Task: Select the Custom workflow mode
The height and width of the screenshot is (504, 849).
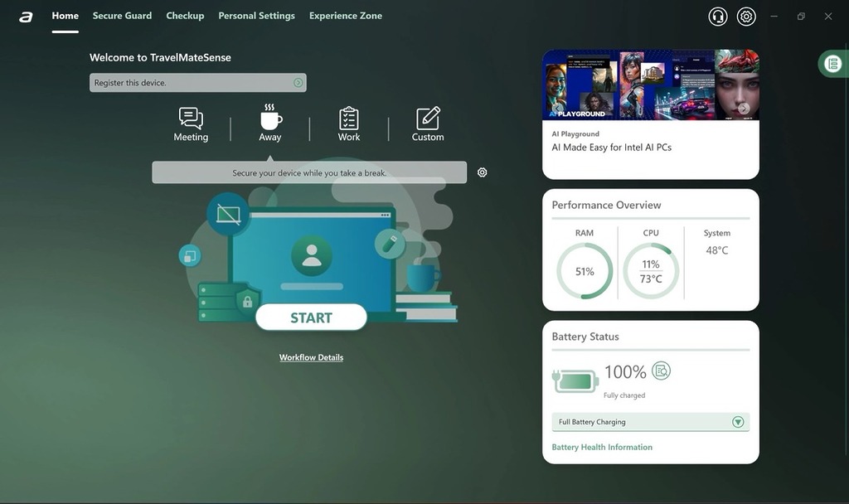Action: 428,124
